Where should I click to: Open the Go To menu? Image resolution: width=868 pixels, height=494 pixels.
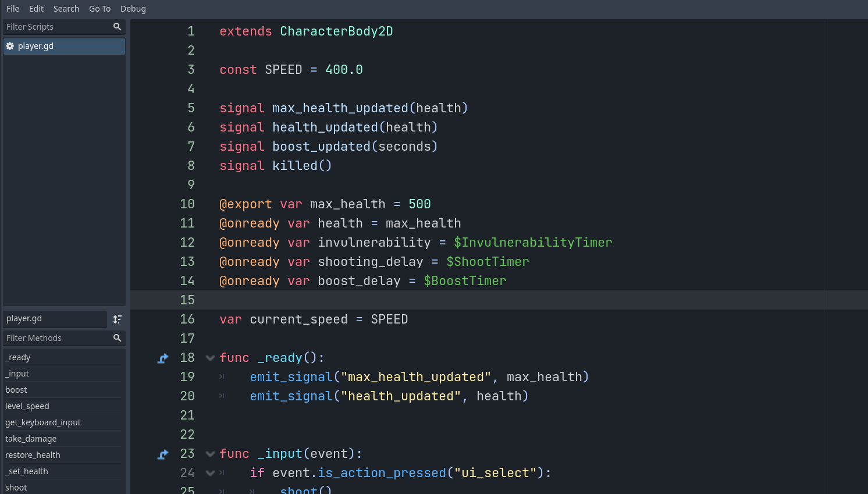pyautogui.click(x=99, y=9)
